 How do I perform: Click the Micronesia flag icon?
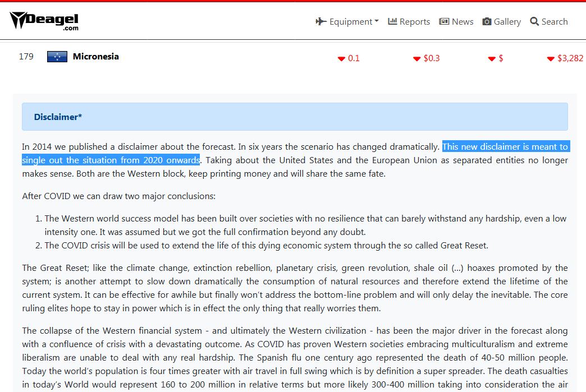click(x=57, y=57)
